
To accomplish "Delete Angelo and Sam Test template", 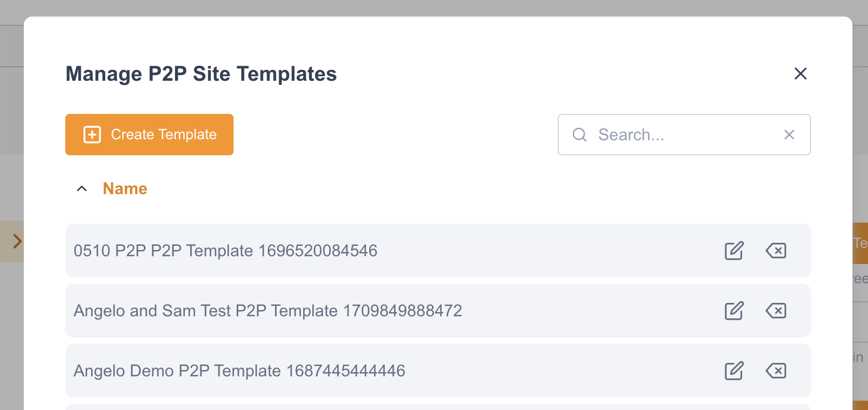I will point(776,311).
